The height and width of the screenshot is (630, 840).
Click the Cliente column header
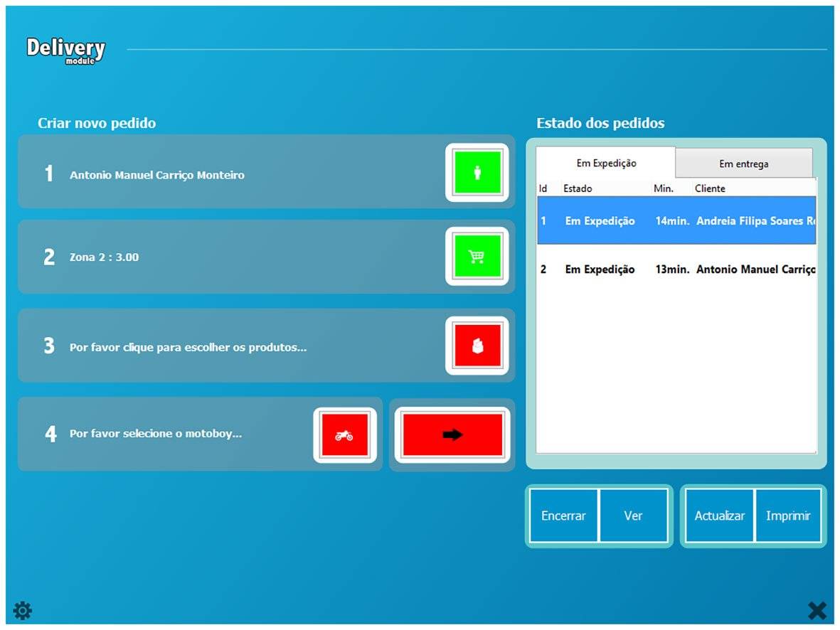coord(710,188)
